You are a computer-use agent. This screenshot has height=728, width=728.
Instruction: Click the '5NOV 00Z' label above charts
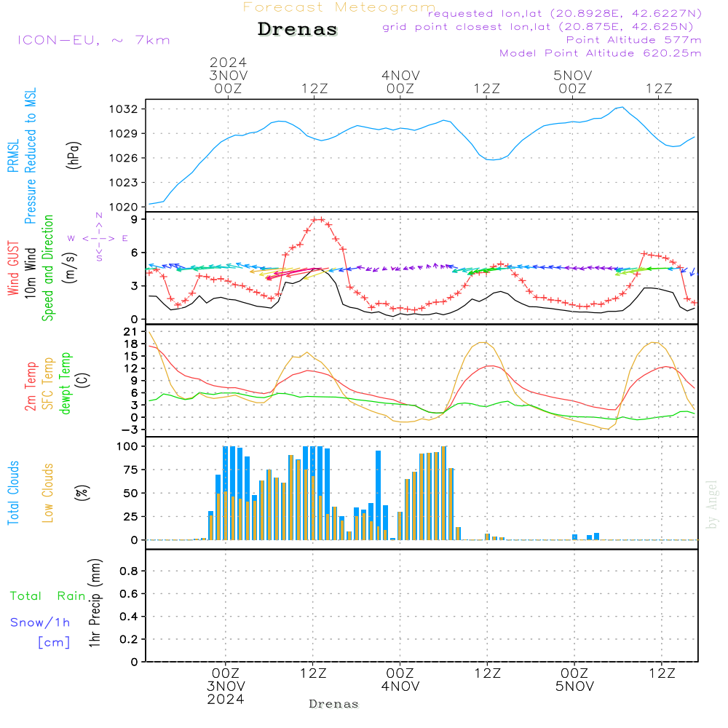(x=572, y=82)
